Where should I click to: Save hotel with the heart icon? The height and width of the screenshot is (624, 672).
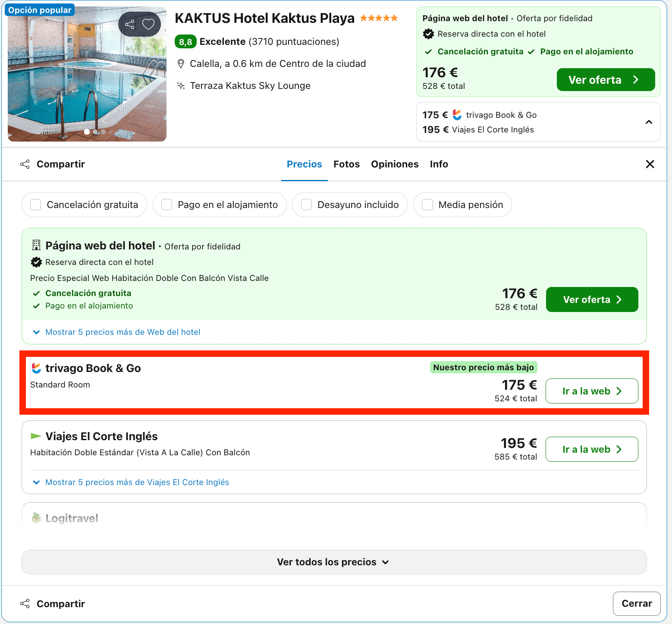[148, 24]
